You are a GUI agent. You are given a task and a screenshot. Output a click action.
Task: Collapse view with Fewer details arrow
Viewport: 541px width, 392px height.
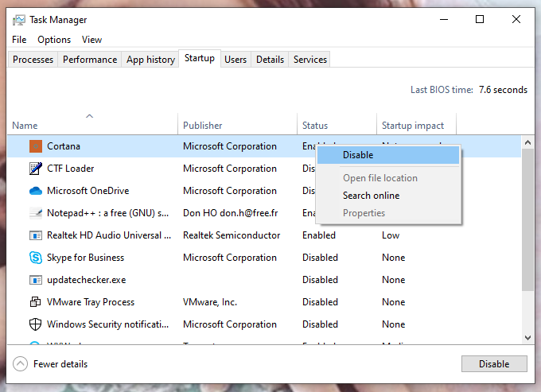[x=20, y=363]
